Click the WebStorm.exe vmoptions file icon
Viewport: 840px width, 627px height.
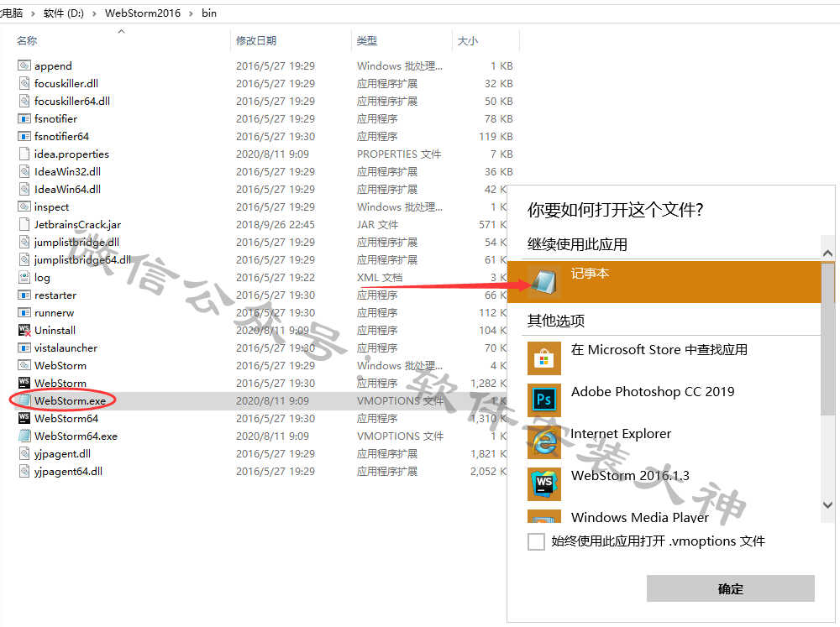click(24, 401)
